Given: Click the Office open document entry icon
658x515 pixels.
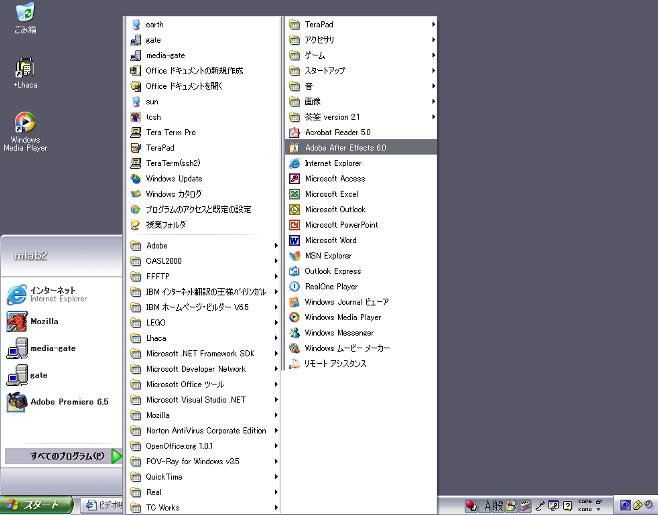Looking at the screenshot, I should pos(136,86).
